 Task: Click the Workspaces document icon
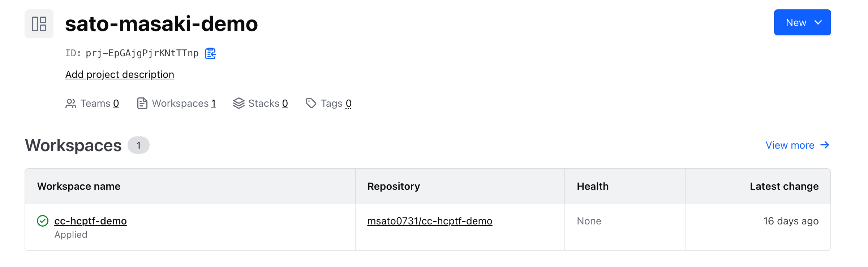[142, 104]
